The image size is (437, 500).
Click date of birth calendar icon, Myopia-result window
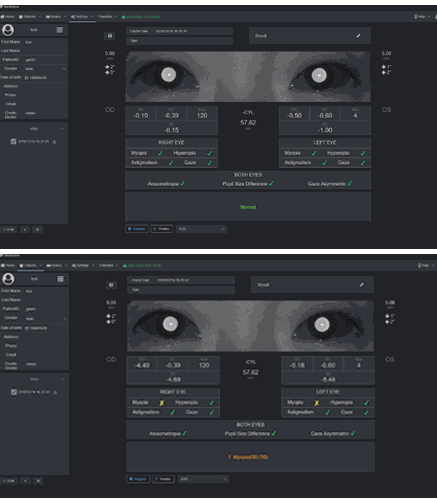27,328
